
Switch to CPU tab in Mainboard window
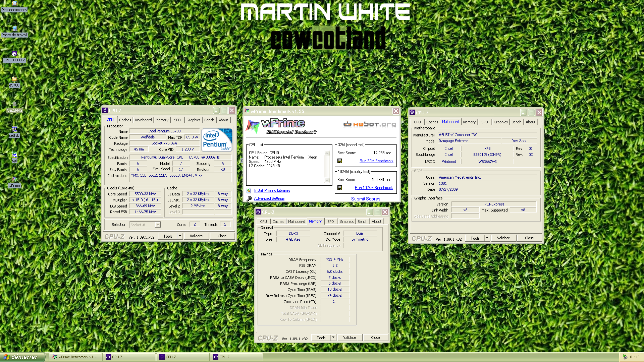[x=417, y=122]
